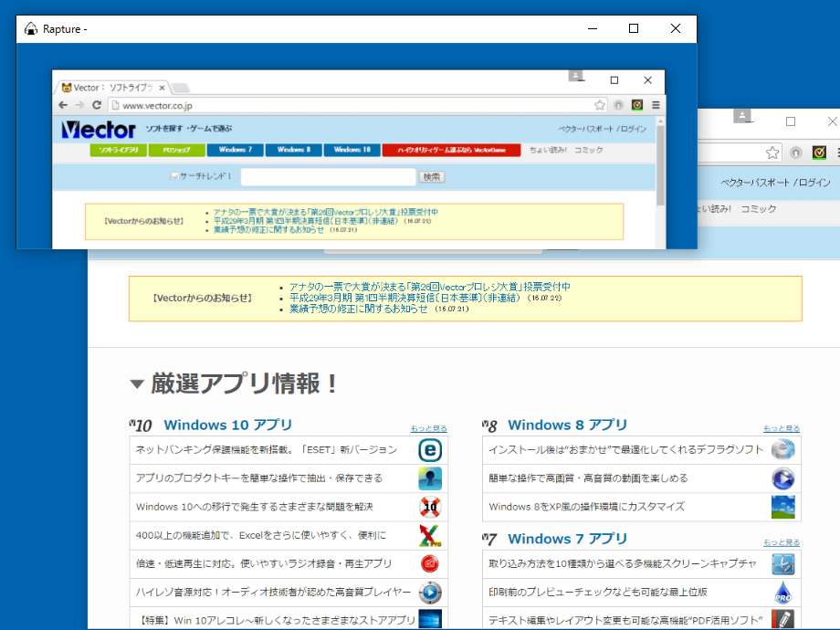The height and width of the screenshot is (630, 840).
Task: Click the yellow extension icon in background browser
Action: click(819, 152)
